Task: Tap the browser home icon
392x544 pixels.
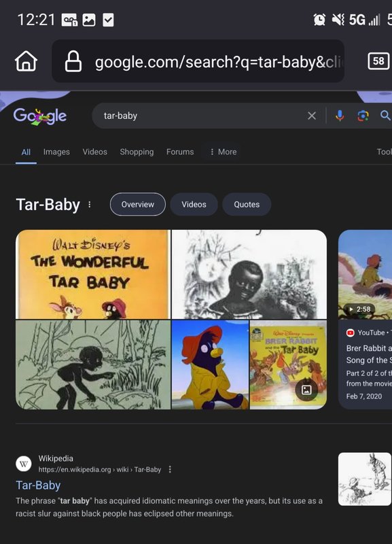Action: [26, 61]
